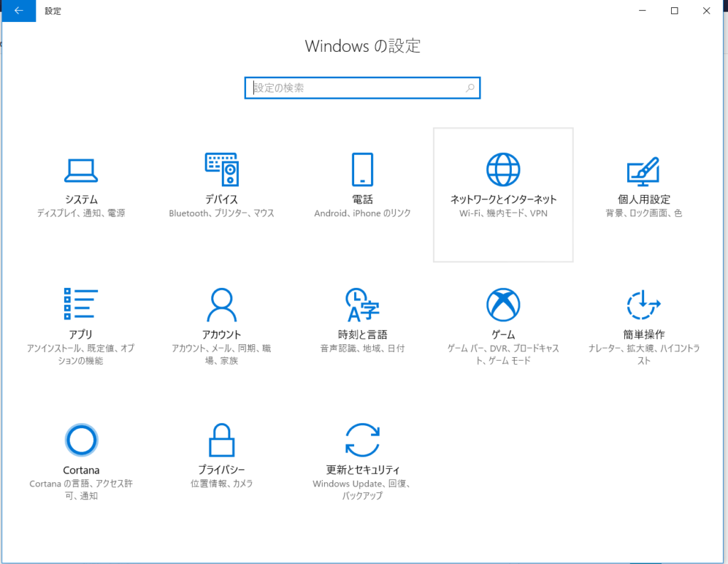The width and height of the screenshot is (728, 564).
Task: Minimize the 設定 window
Action: point(643,11)
